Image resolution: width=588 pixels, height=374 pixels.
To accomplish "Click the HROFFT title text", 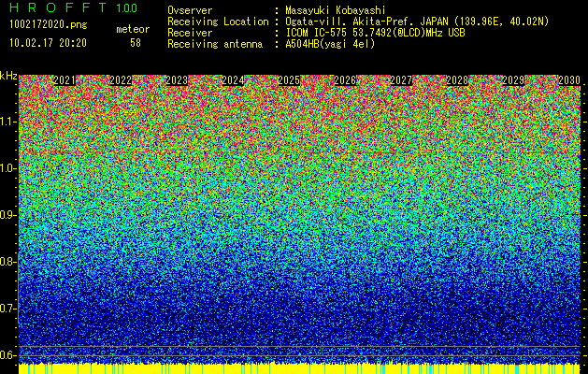I will (x=59, y=7).
